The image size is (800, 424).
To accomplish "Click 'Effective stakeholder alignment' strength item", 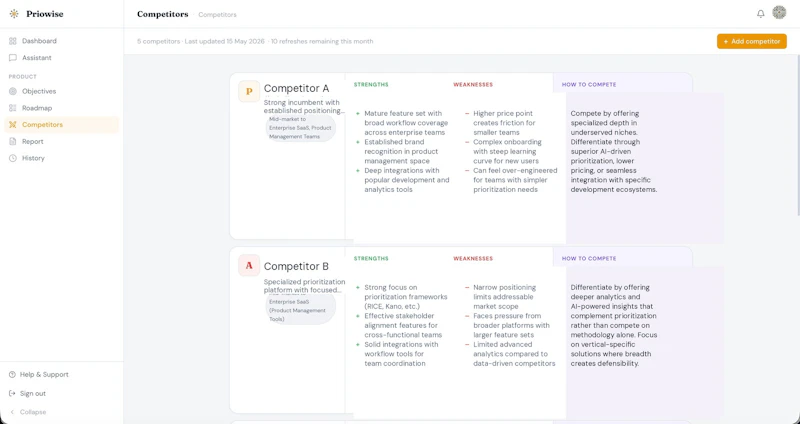I will pyautogui.click(x=403, y=326).
